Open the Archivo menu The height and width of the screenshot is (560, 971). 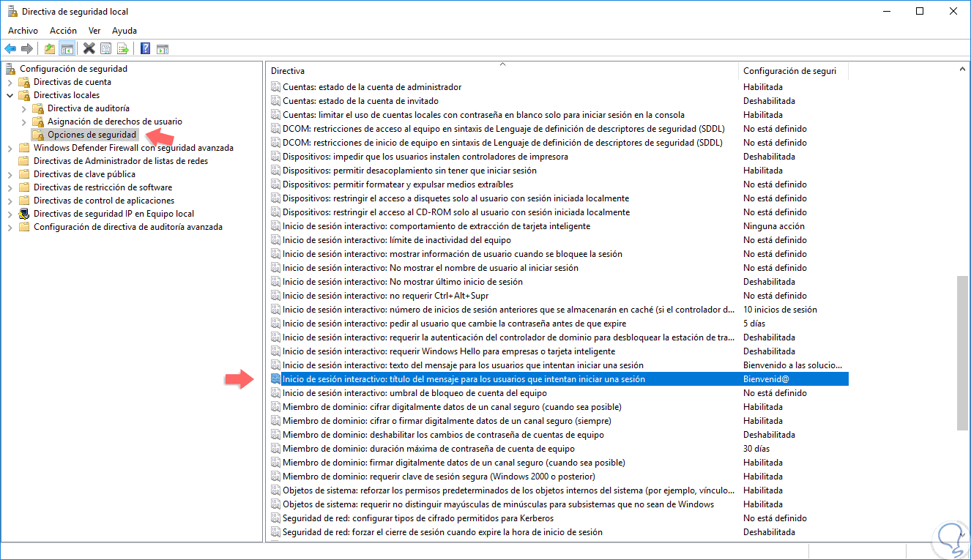click(23, 31)
